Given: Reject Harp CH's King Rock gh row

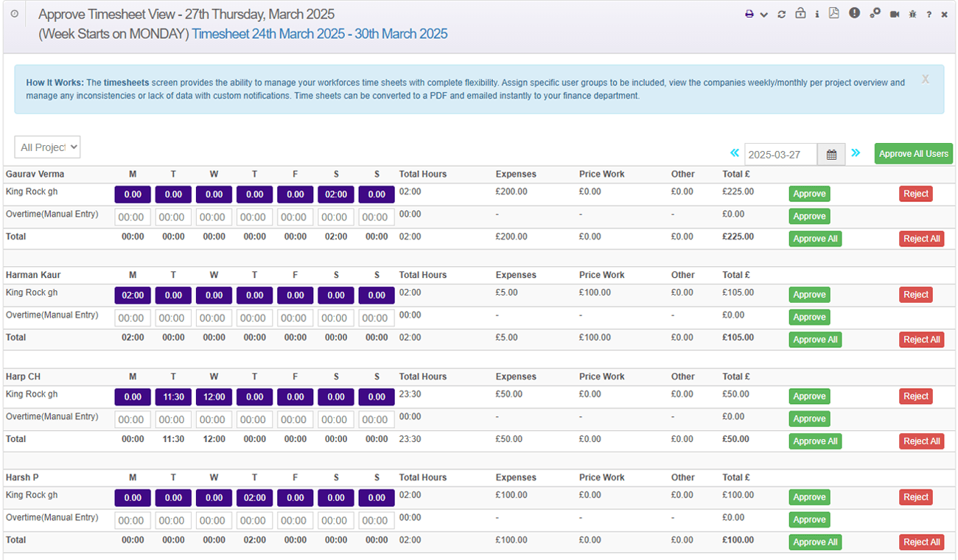Looking at the screenshot, I should [x=915, y=396].
